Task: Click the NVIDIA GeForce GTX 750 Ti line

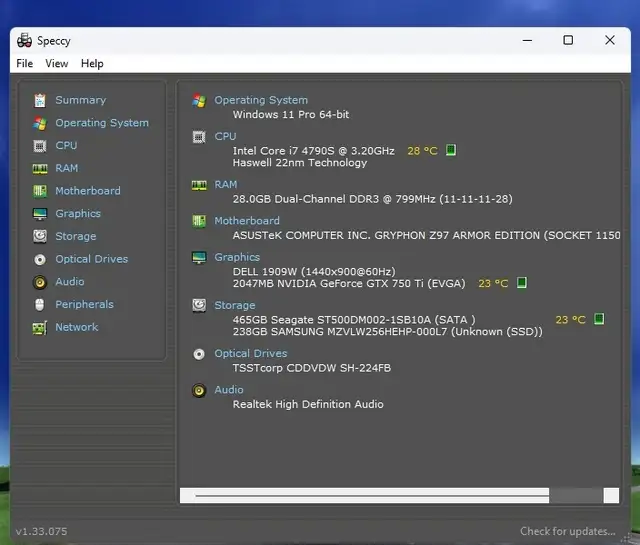Action: pos(349,284)
